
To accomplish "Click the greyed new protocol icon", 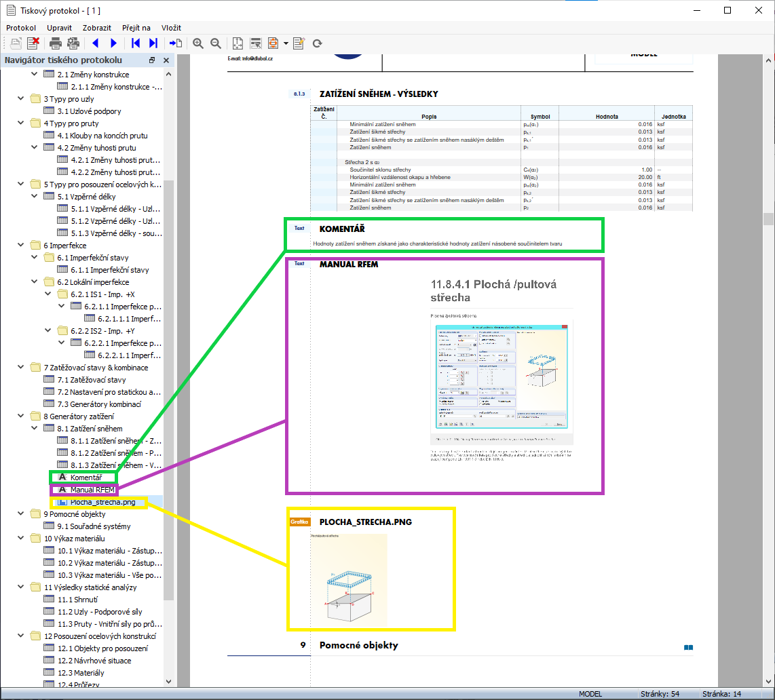I will coord(16,43).
